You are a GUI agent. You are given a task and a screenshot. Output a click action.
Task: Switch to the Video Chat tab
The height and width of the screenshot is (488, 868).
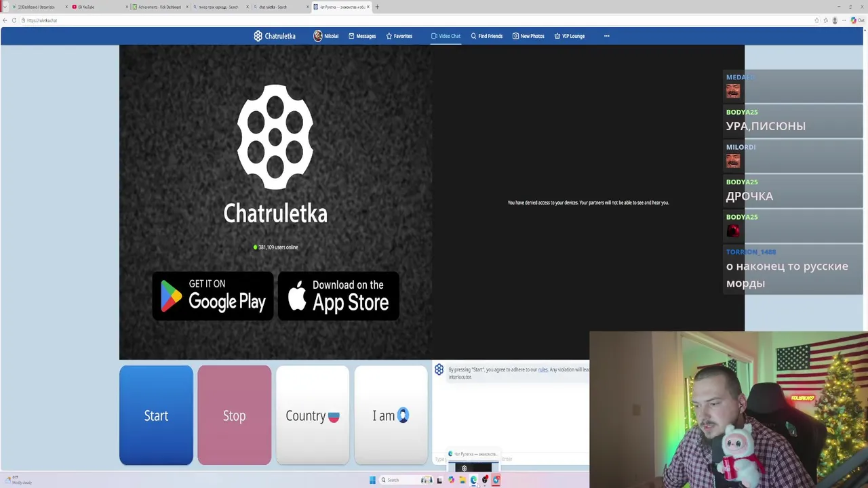point(446,36)
